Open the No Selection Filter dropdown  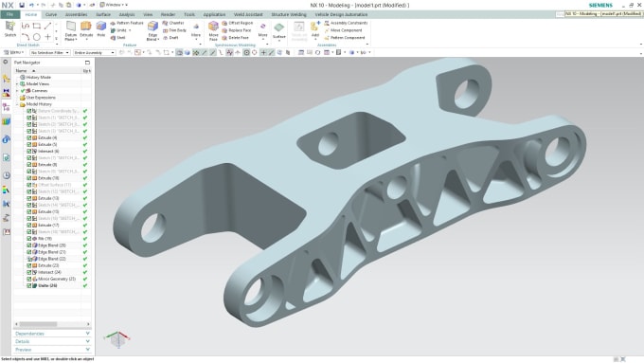click(49, 53)
